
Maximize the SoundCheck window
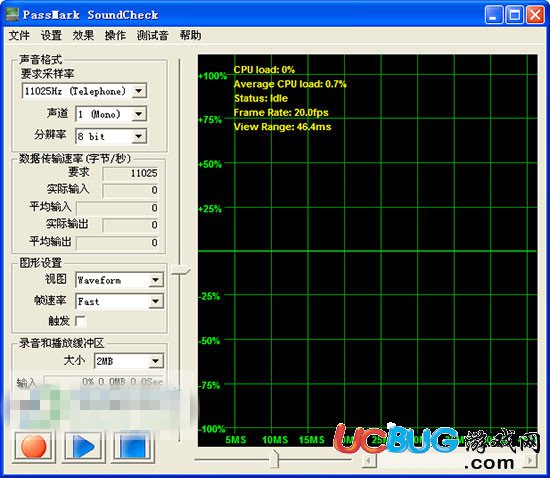[515, 15]
